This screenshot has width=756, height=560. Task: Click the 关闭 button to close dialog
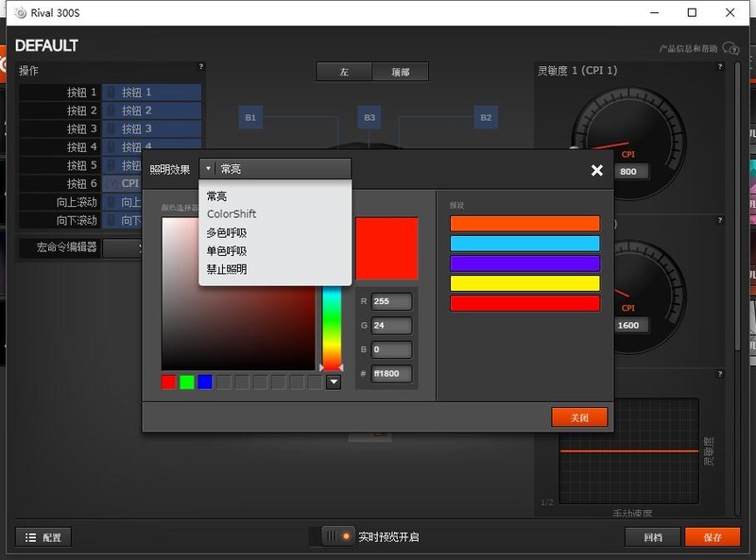pos(579,416)
